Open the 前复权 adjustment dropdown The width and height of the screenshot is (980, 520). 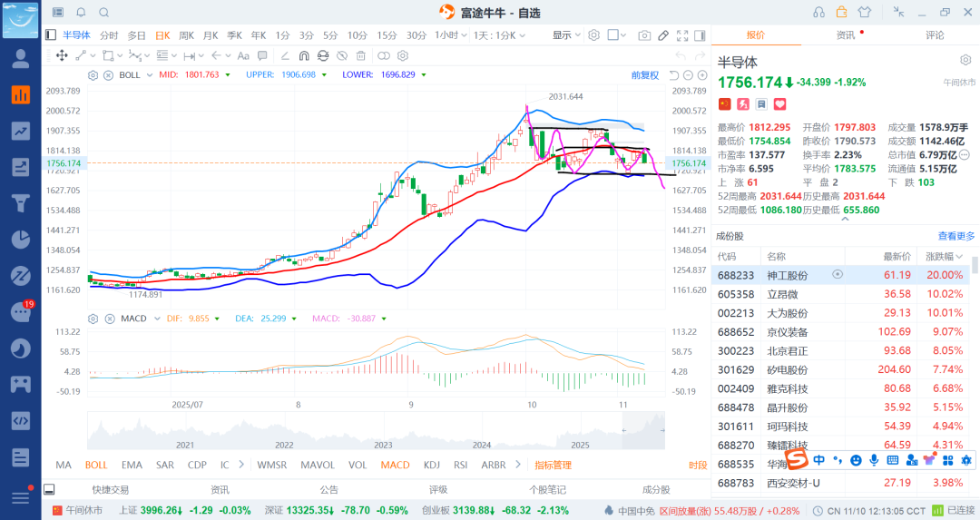[x=645, y=75]
